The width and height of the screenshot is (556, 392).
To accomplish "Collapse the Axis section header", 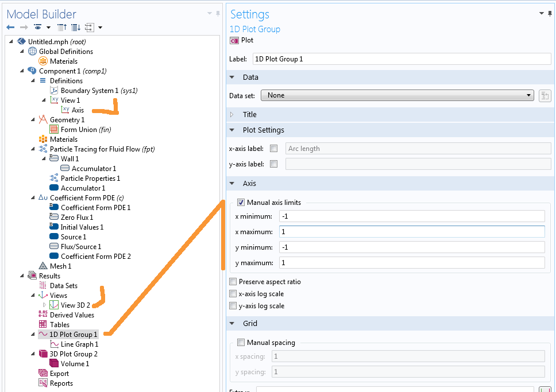I will (232, 184).
